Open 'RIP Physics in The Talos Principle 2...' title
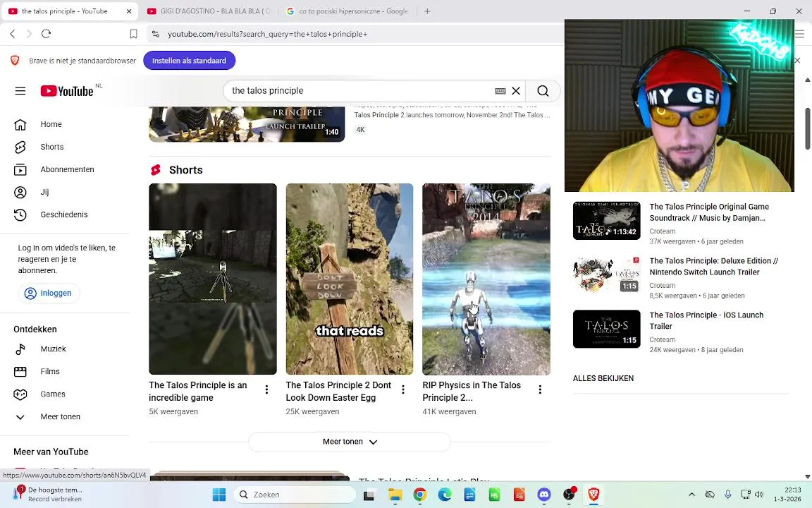Viewport: 812px width, 508px height. [x=472, y=392]
